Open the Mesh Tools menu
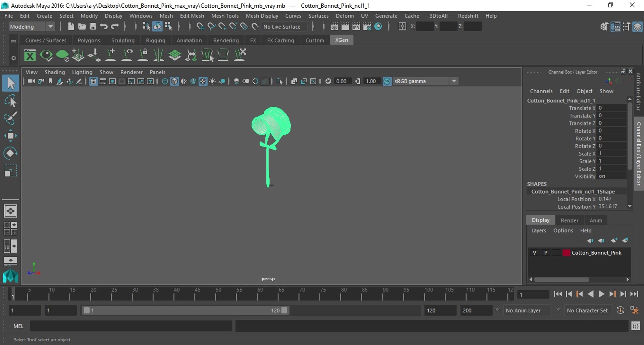The image size is (644, 345). click(225, 16)
